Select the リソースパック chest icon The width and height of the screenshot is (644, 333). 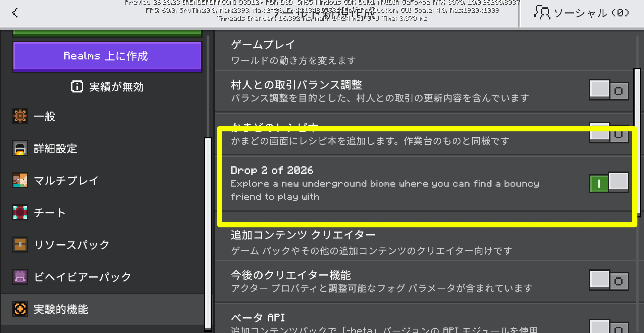tap(20, 245)
